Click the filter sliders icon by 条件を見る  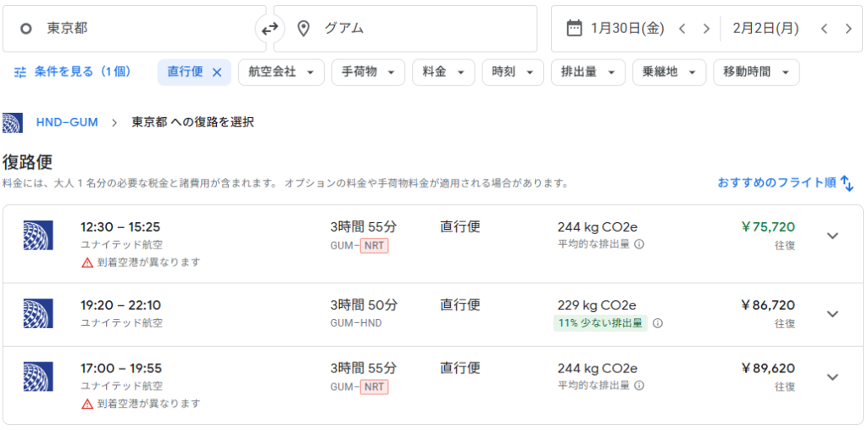(20, 72)
